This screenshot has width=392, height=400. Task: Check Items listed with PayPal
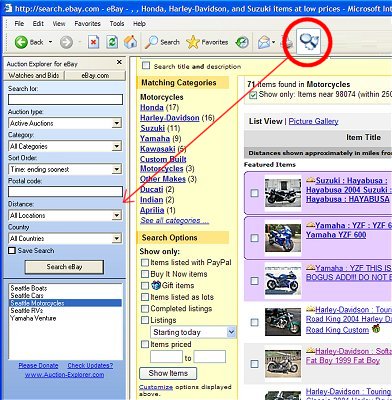pyautogui.click(x=145, y=263)
